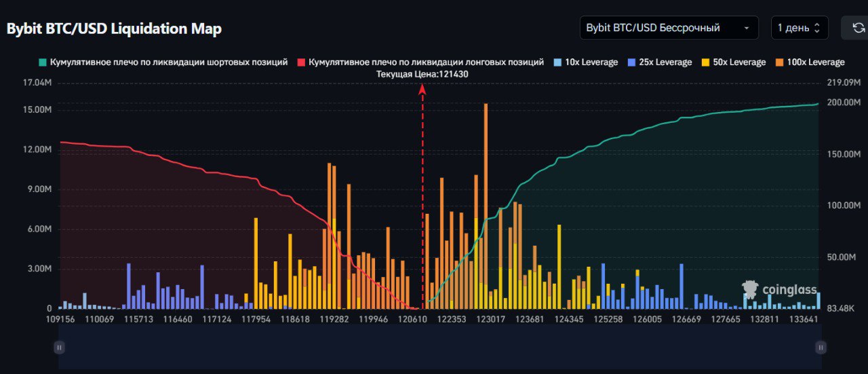Hide the 10x Leverage series in the legend
Screen dimensions: 868x374
(586, 62)
